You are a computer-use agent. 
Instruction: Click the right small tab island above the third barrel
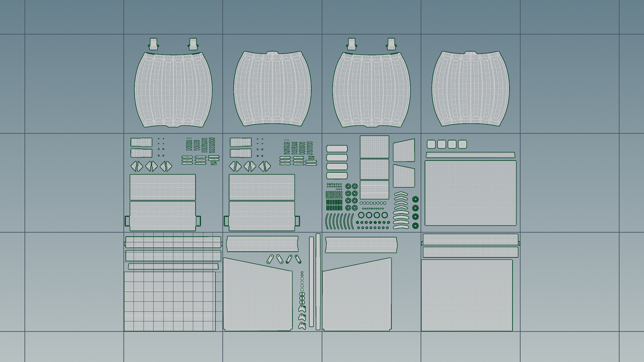coord(391,44)
